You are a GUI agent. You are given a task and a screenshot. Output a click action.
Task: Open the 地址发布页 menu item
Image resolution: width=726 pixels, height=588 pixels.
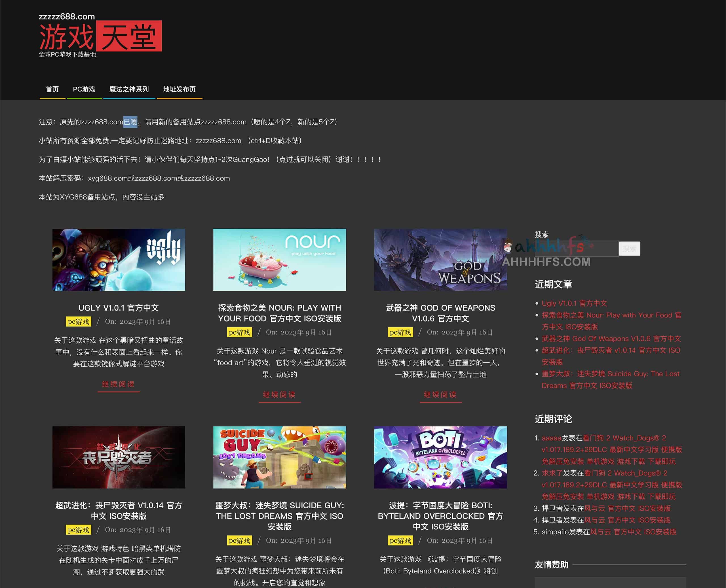pos(179,89)
